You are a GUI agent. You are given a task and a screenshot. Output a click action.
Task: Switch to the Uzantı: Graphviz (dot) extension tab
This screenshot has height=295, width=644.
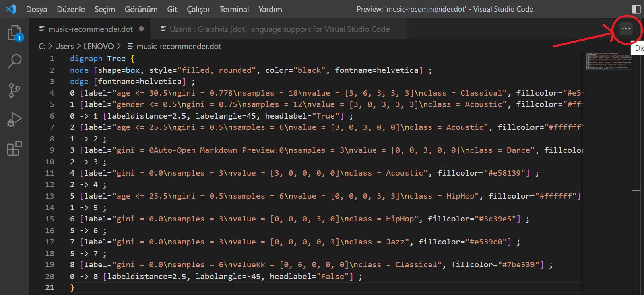tap(279, 29)
